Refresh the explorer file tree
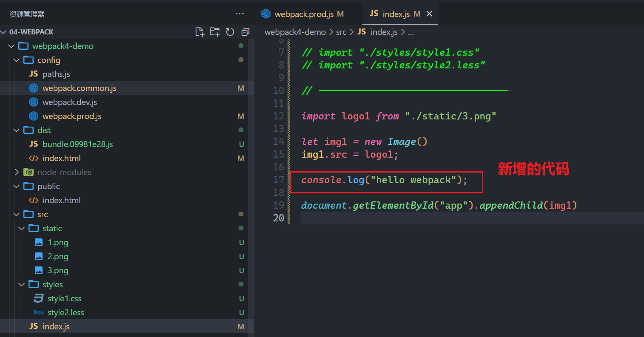644x337 pixels. point(230,32)
